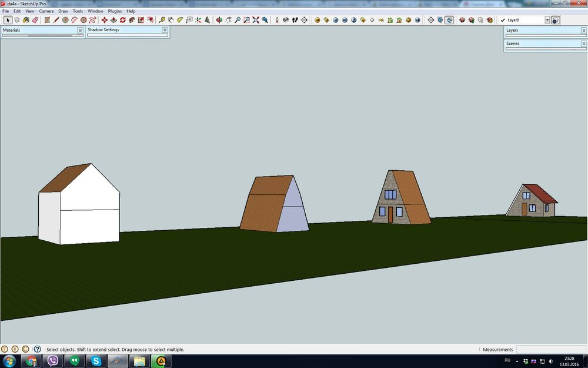Select the arrow Select tool
The image size is (588, 368).
click(8, 19)
